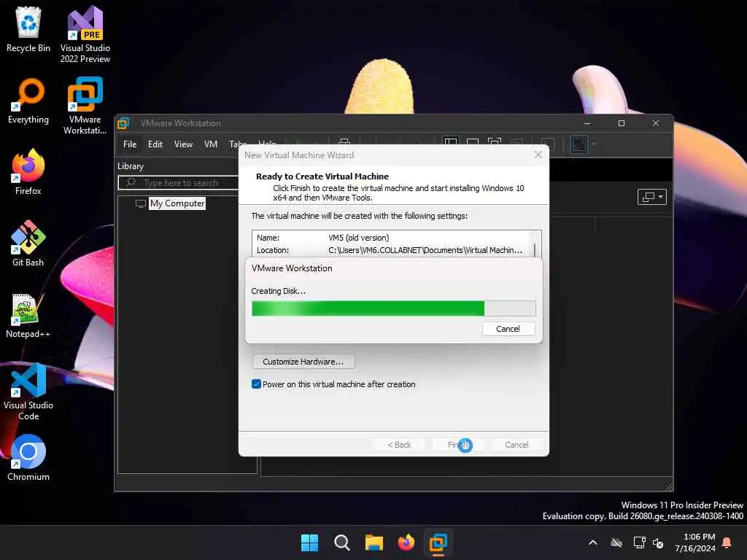This screenshot has width=747, height=560.
Task: Launch the Git Bash desktop shortcut
Action: pyautogui.click(x=28, y=244)
